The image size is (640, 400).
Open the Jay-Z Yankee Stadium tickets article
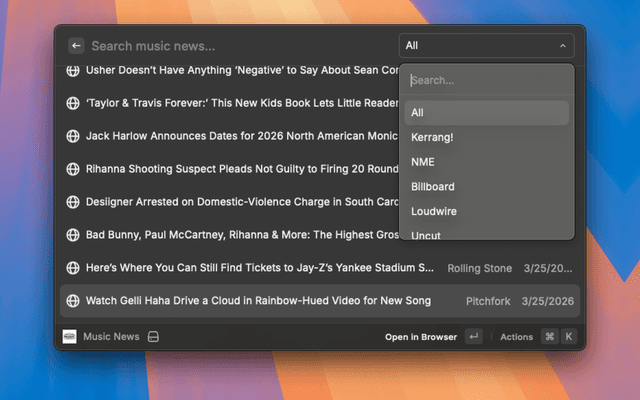coord(260,268)
